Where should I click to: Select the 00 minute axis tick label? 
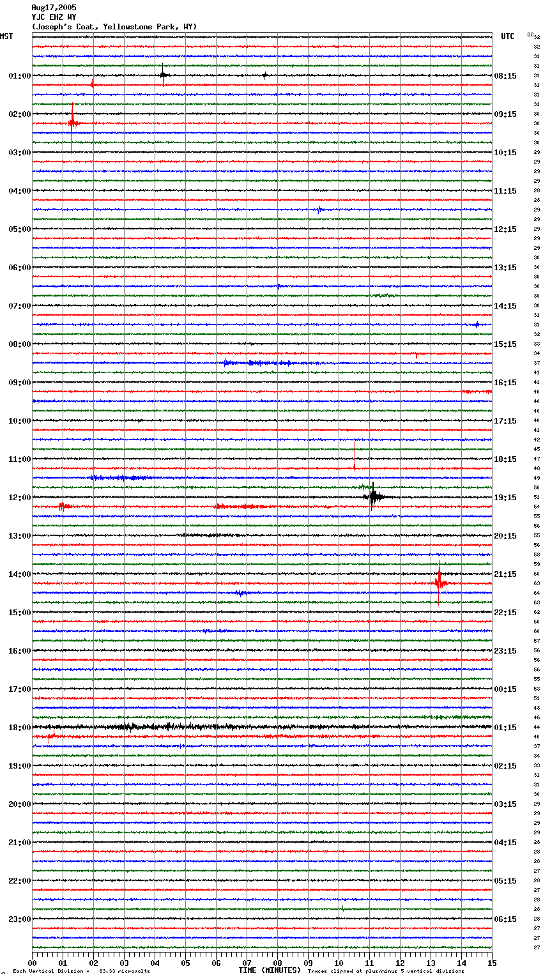tap(32, 963)
